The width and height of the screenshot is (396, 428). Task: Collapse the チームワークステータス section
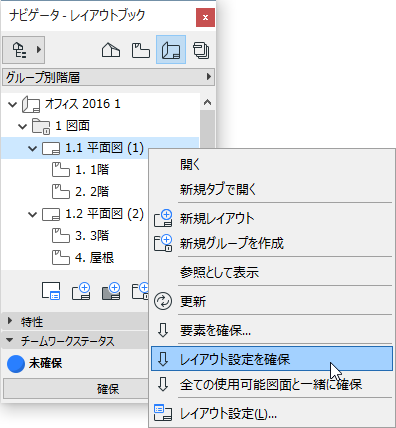[10, 340]
